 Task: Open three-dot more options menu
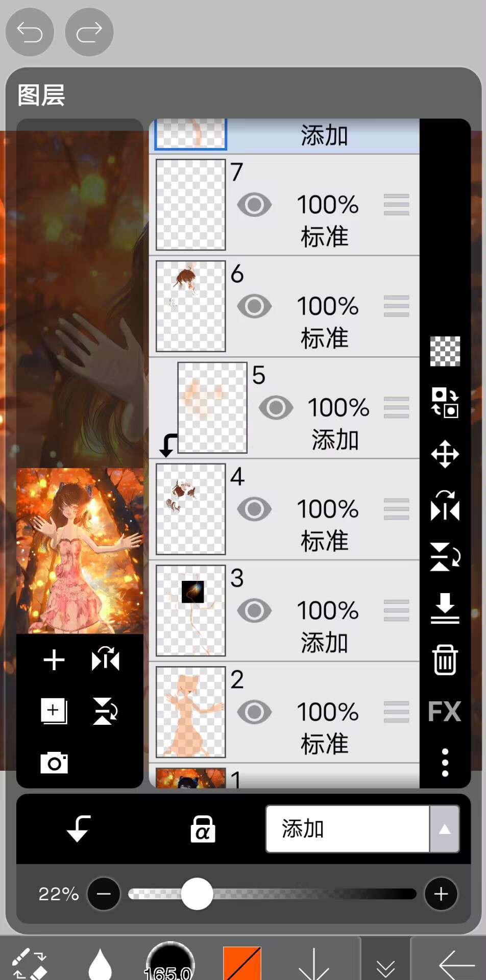[445, 763]
